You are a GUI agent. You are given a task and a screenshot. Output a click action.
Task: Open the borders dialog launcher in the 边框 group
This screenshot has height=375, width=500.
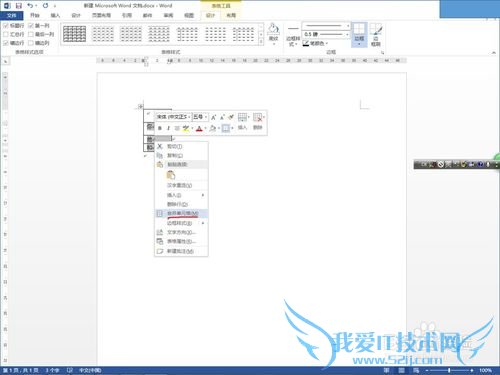(382, 53)
